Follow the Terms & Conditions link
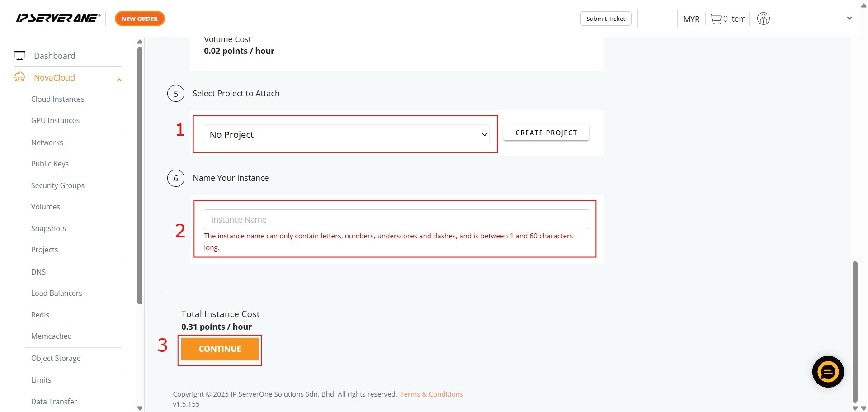Viewport: 868px width, 412px height. pos(431,394)
